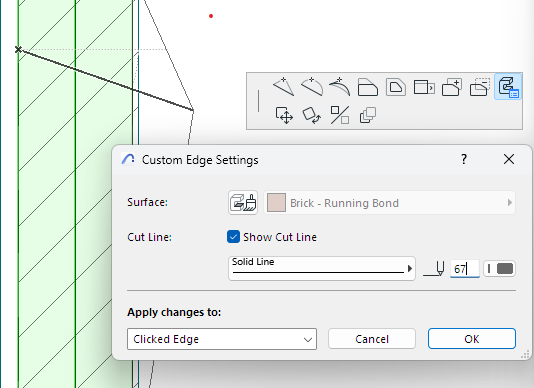Click the Brick surface color preview swatch
534x388 pixels.
click(x=276, y=203)
